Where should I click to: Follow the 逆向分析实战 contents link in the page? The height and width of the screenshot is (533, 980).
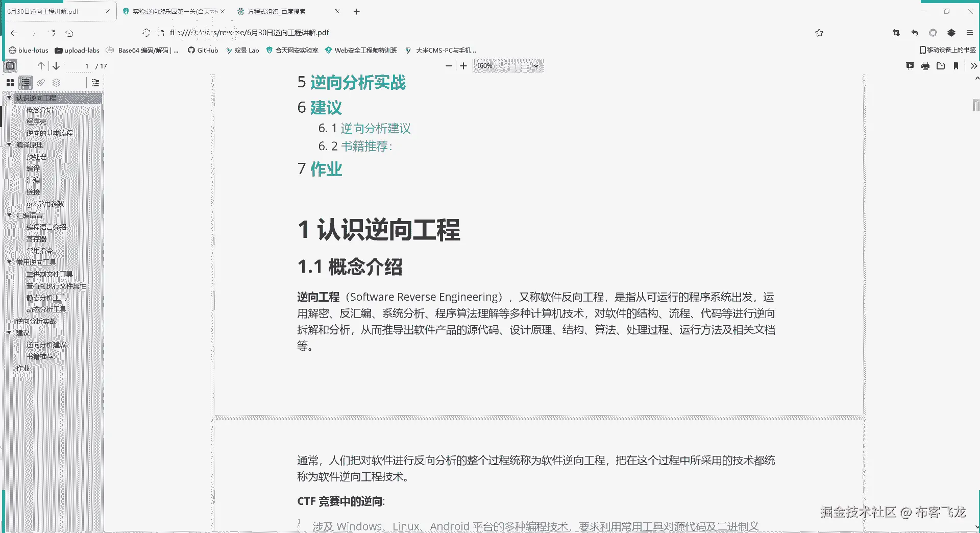tap(358, 83)
